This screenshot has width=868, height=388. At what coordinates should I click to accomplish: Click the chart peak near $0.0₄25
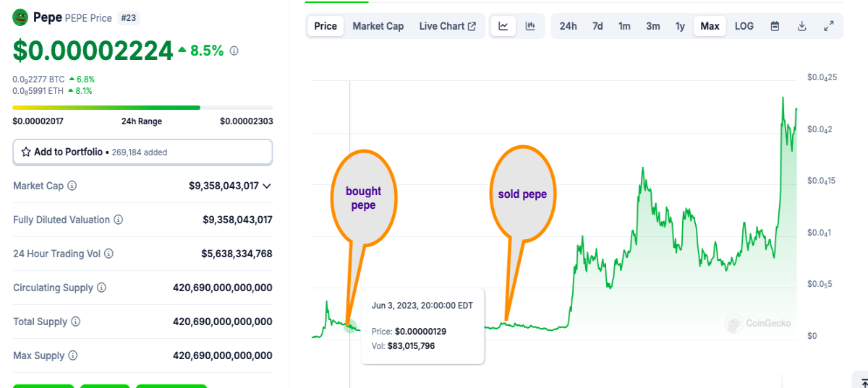(783, 98)
